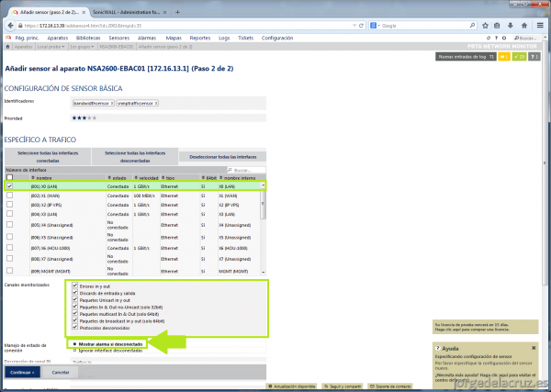Click the round icon left of Buscar field
Image resolution: width=551 pixels, height=392 pixels.
[x=504, y=38]
